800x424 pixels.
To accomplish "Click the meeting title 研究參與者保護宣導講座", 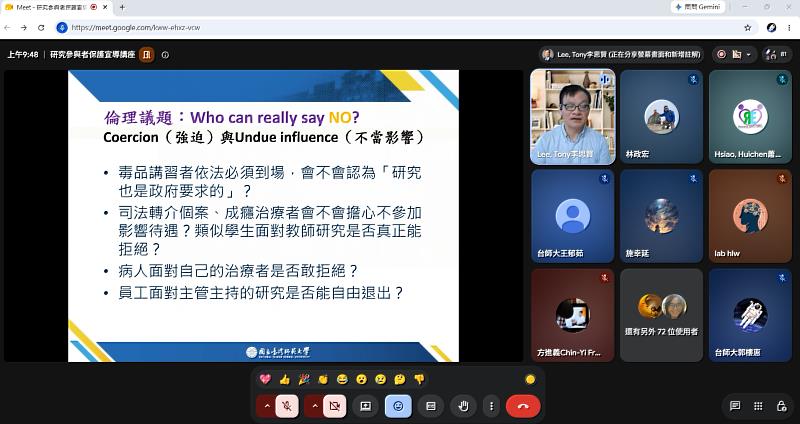I will pyautogui.click(x=92, y=55).
